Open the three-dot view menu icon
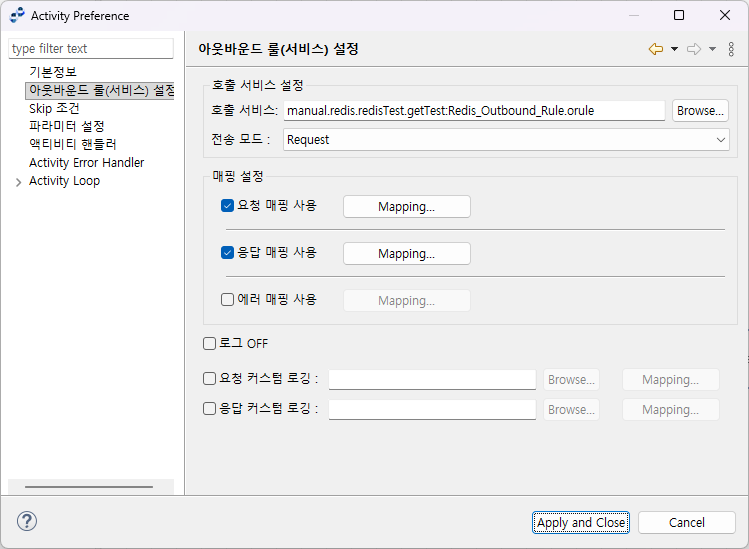 731,49
